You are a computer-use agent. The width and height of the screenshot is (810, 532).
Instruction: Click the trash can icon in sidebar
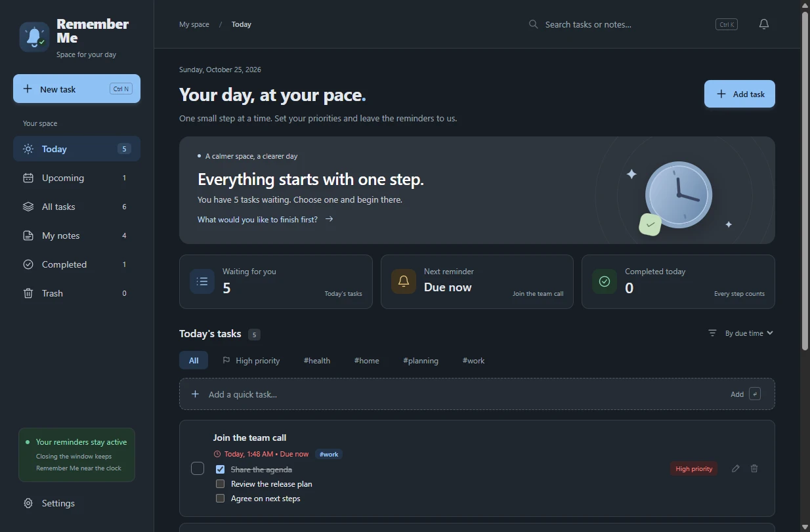click(x=28, y=293)
